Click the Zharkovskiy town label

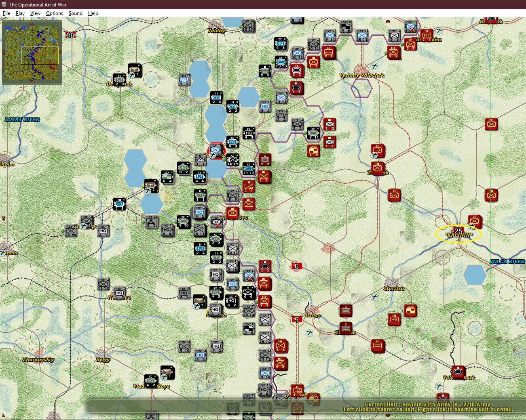[38, 359]
